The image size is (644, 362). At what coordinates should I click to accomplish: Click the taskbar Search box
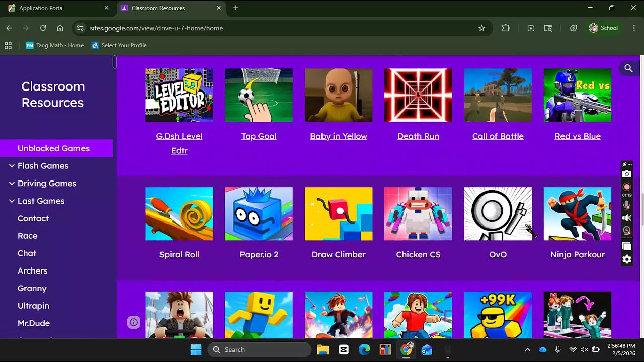(x=260, y=350)
